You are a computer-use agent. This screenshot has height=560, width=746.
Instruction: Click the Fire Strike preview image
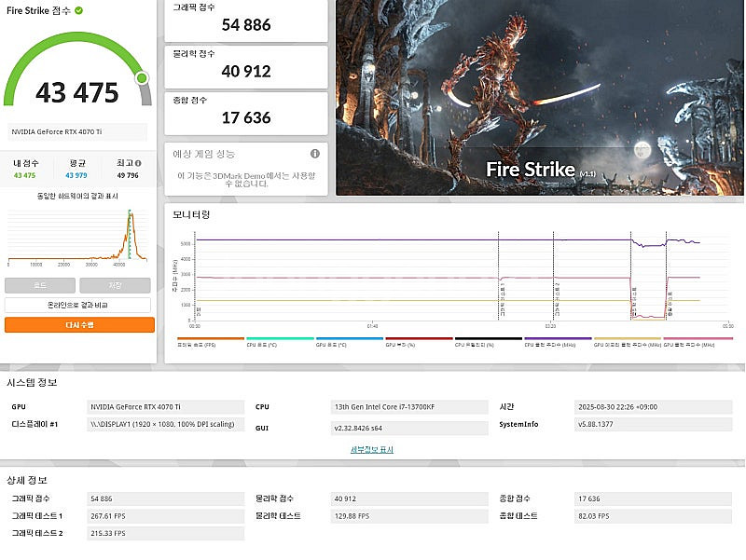(540, 98)
